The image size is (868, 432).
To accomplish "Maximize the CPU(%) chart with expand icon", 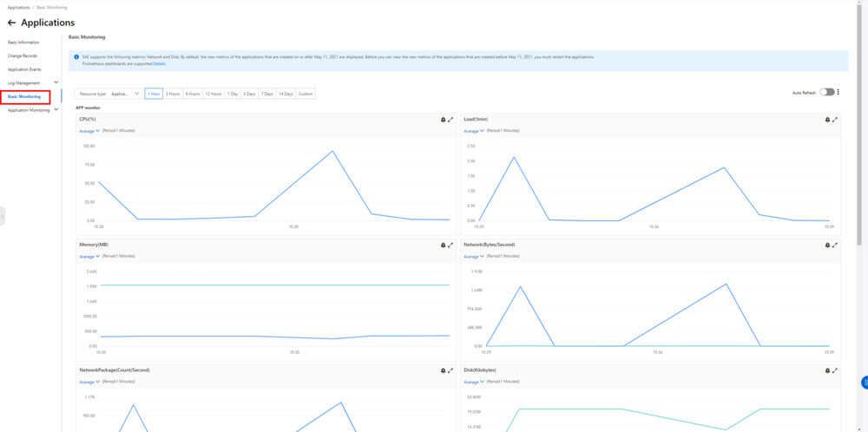I will click(450, 120).
